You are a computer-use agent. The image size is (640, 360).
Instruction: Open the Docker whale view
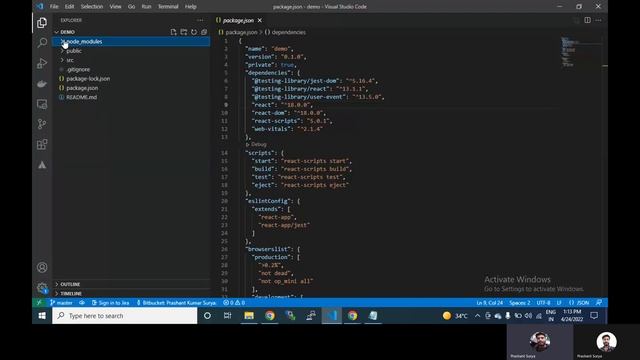tap(42, 84)
